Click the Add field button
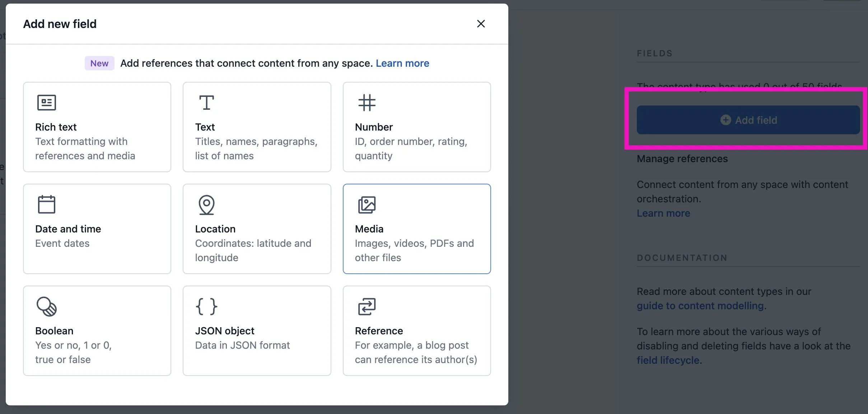 click(x=748, y=120)
